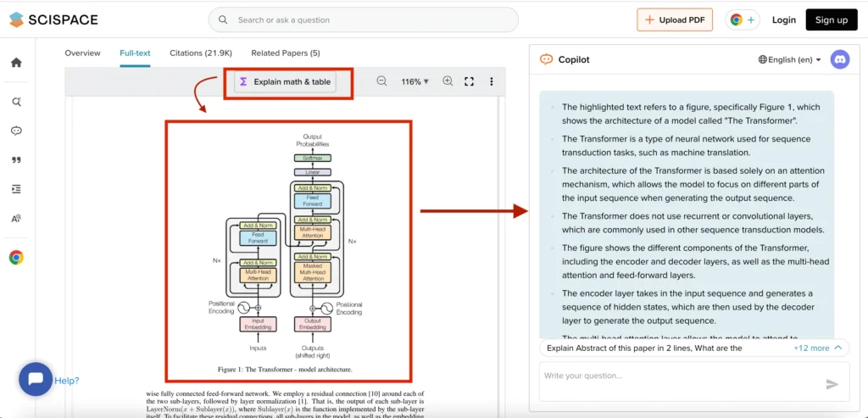Viewport: 868px width, 418px height.
Task: Click the zoom out magnifier icon
Action: coord(381,81)
